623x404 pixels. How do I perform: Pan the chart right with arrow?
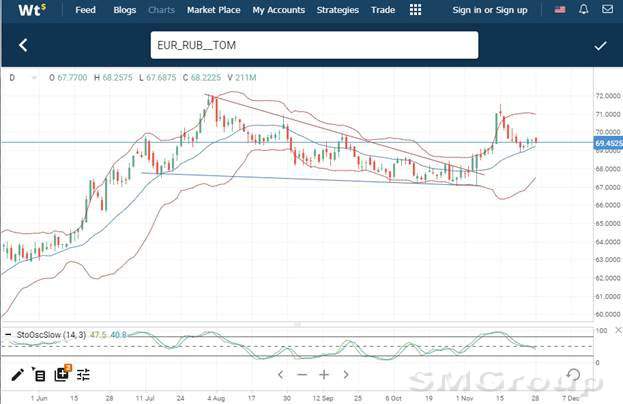point(346,375)
